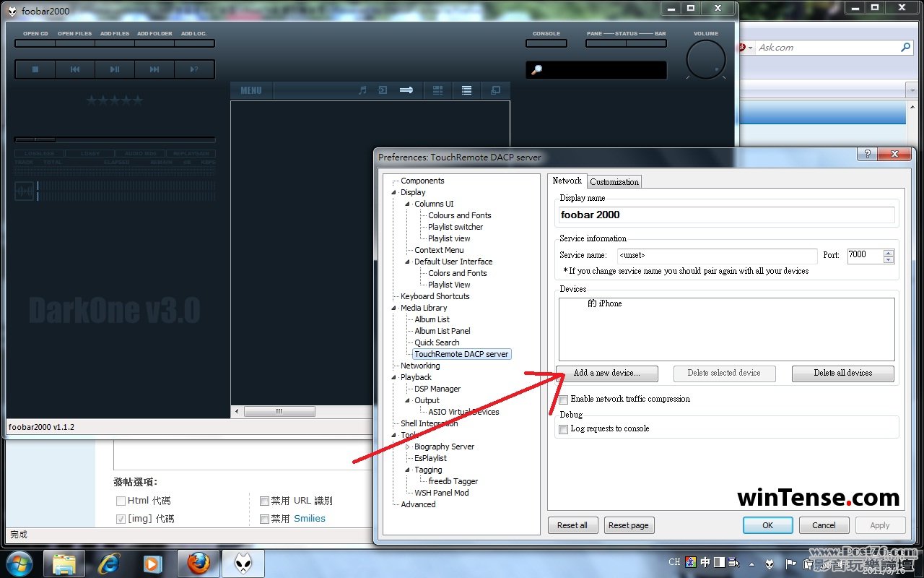The image size is (924, 578).
Task: Click the playback order double-arrow icon
Action: [x=406, y=90]
